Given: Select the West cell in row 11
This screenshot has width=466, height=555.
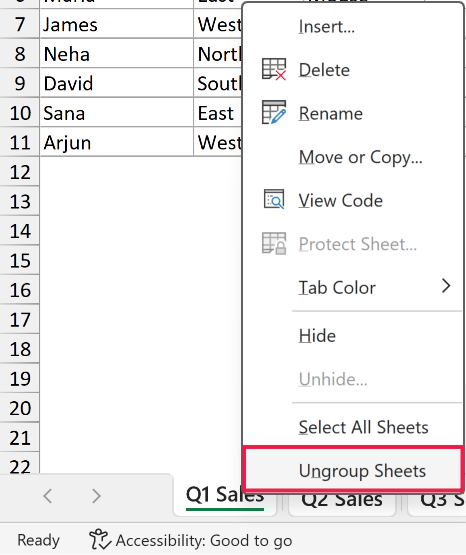Looking at the screenshot, I should 218,142.
